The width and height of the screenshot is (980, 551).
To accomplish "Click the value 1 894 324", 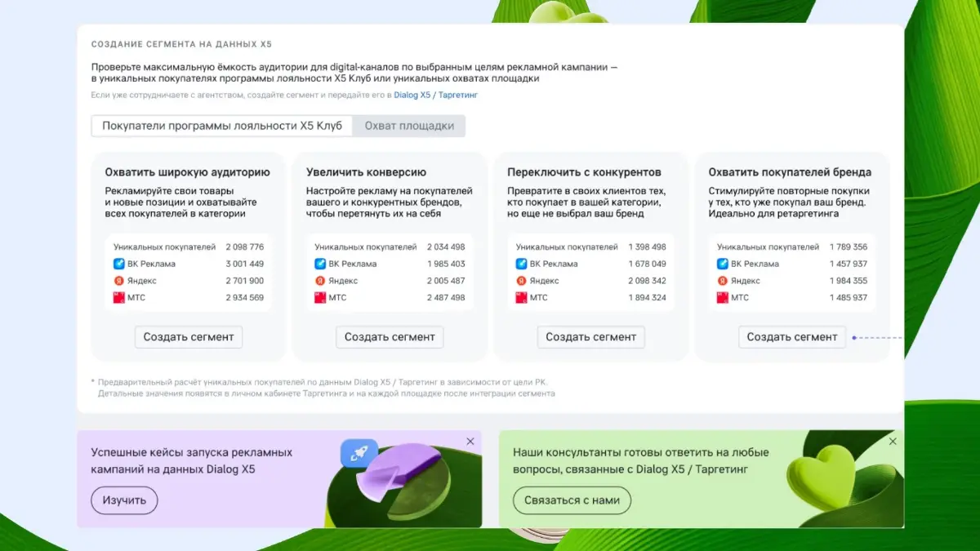I will click(x=648, y=298).
